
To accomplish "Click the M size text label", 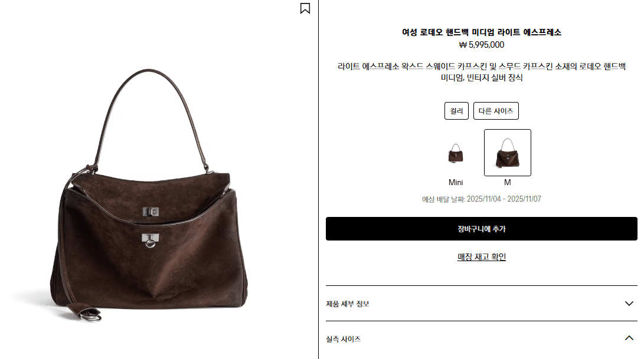I will coord(507,182).
